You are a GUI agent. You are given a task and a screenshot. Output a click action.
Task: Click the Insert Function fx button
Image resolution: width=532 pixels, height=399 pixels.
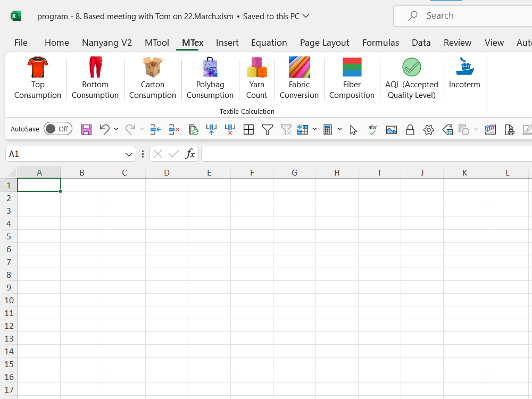(x=190, y=154)
